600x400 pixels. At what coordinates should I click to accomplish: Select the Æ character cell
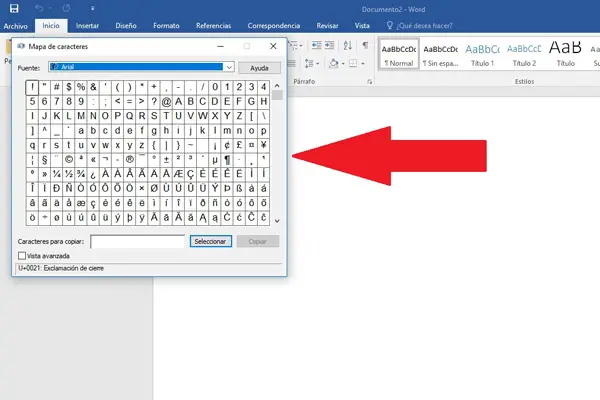(178, 174)
